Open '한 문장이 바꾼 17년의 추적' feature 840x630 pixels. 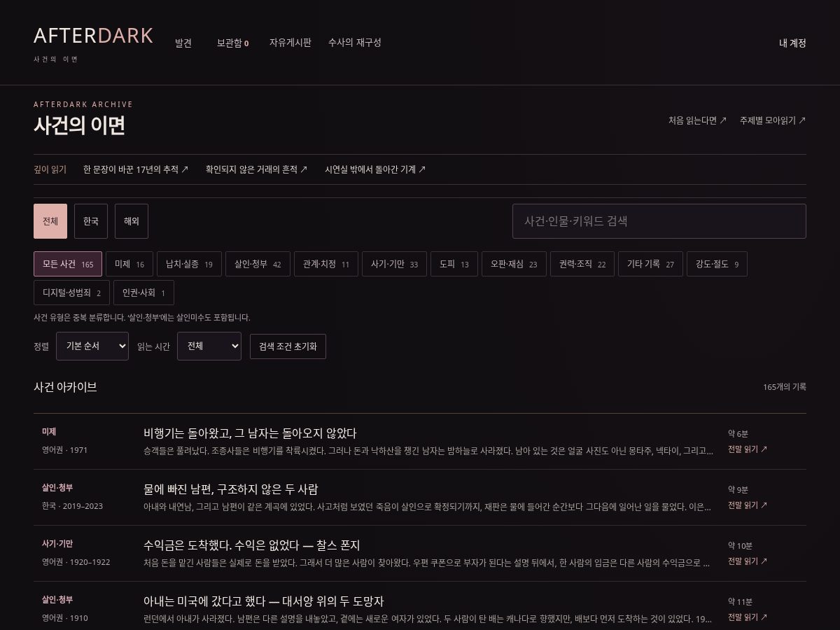pos(136,169)
